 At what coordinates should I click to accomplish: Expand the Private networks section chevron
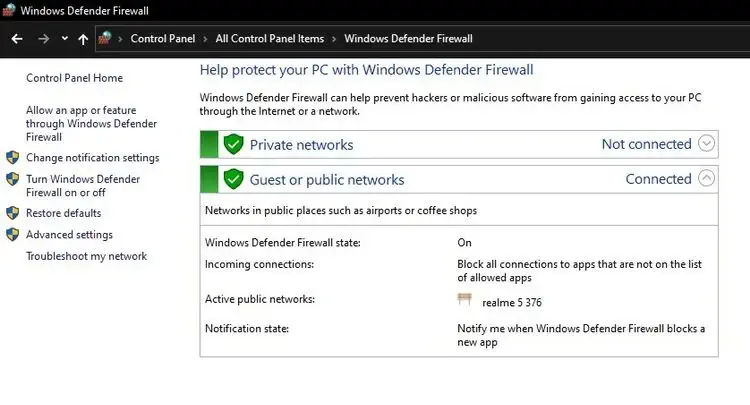tap(706, 143)
